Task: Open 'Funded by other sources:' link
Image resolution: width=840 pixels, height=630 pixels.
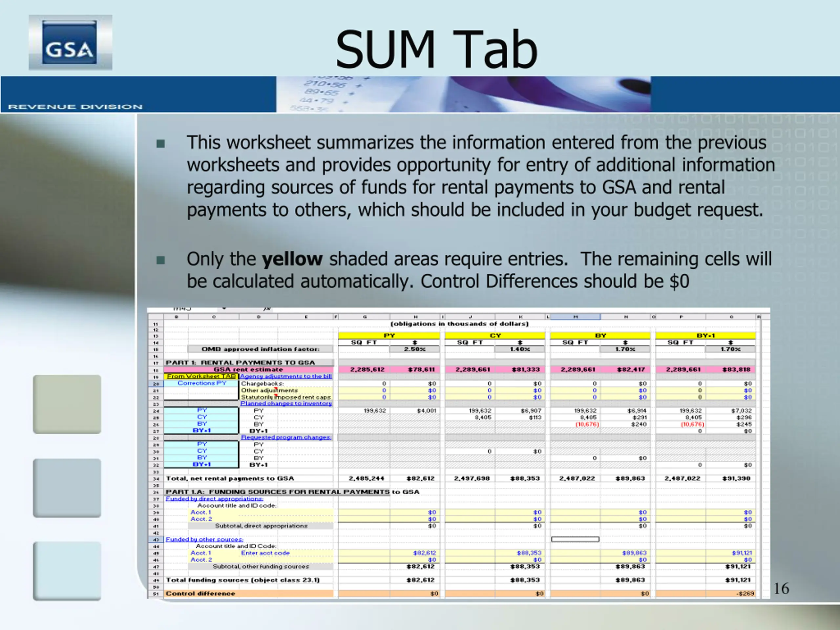Action: (204, 539)
